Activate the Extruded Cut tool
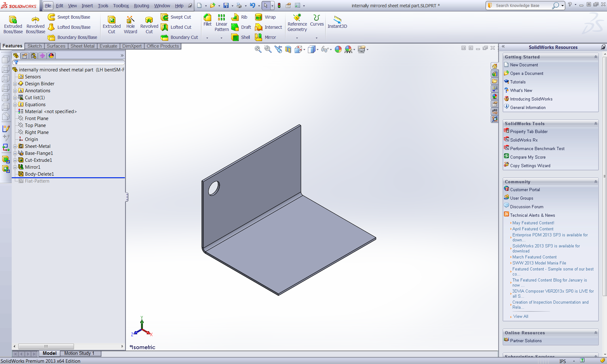Viewport: 607px width, 364px height. pos(112,25)
